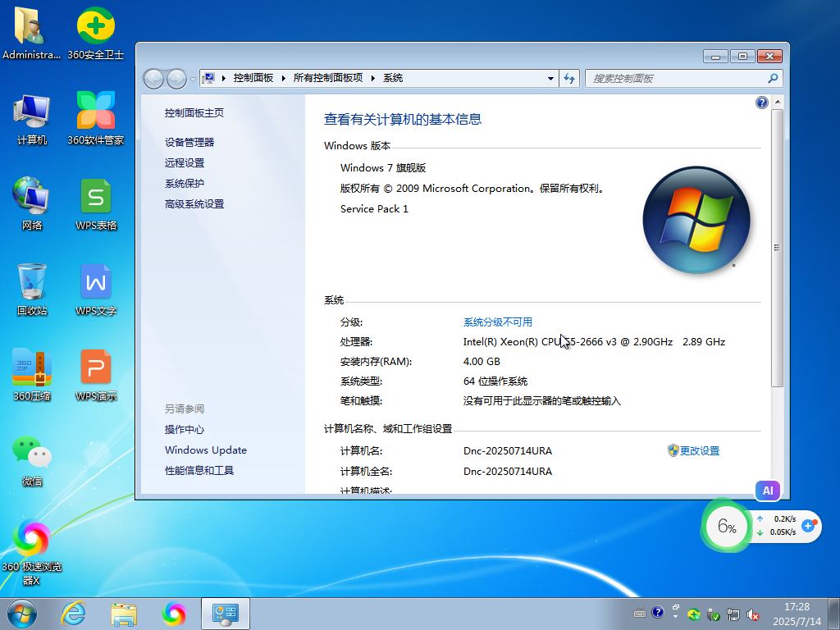Image resolution: width=840 pixels, height=630 pixels.
Task: Expand the arrow after 控制面板 breadcrumb
Action: (x=283, y=78)
